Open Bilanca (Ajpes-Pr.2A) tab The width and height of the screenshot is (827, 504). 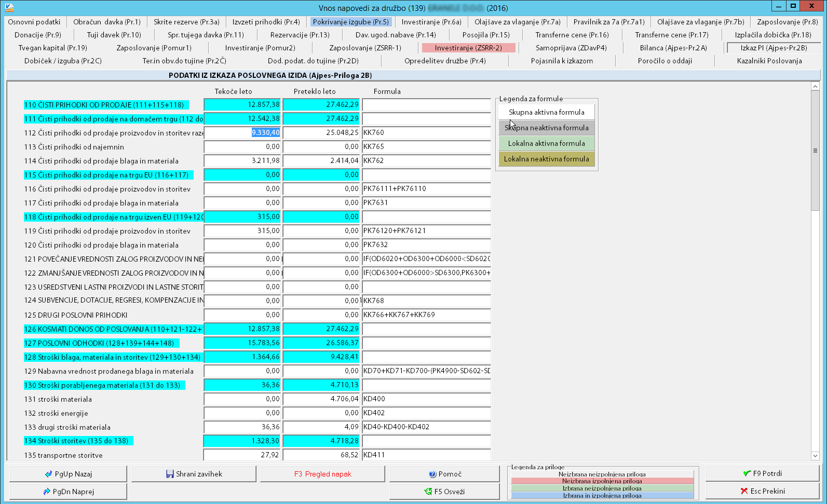click(673, 48)
